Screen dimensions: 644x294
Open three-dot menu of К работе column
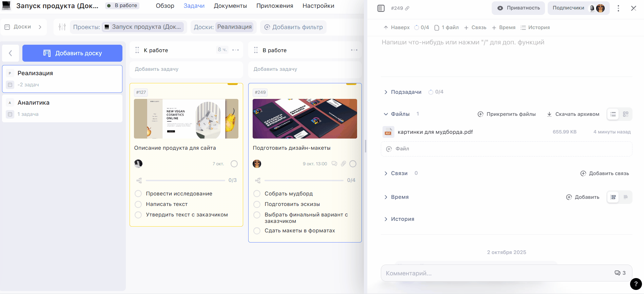236,50
